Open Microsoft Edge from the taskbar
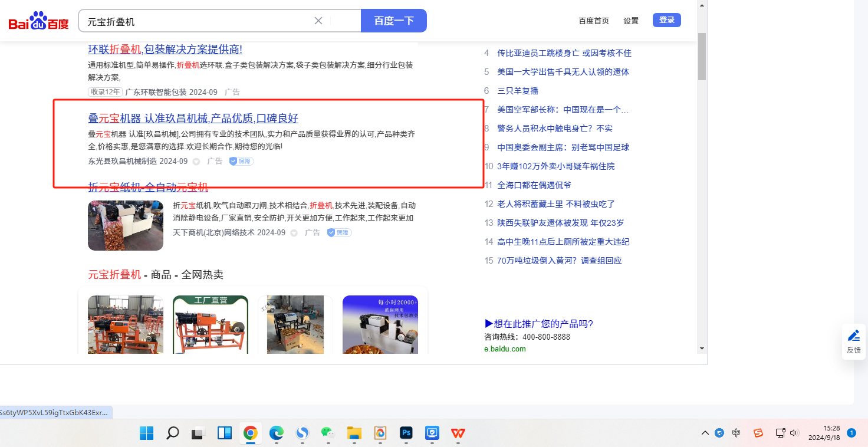The image size is (868, 447). point(276,433)
